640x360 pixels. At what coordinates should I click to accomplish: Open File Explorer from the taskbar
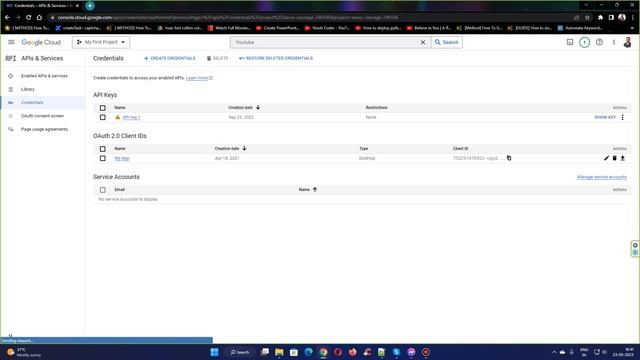279,352
